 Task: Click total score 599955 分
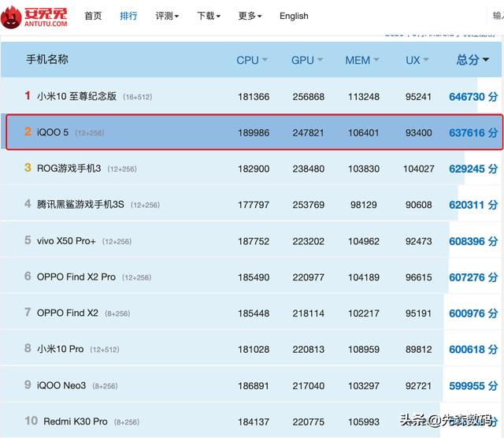[473, 385]
